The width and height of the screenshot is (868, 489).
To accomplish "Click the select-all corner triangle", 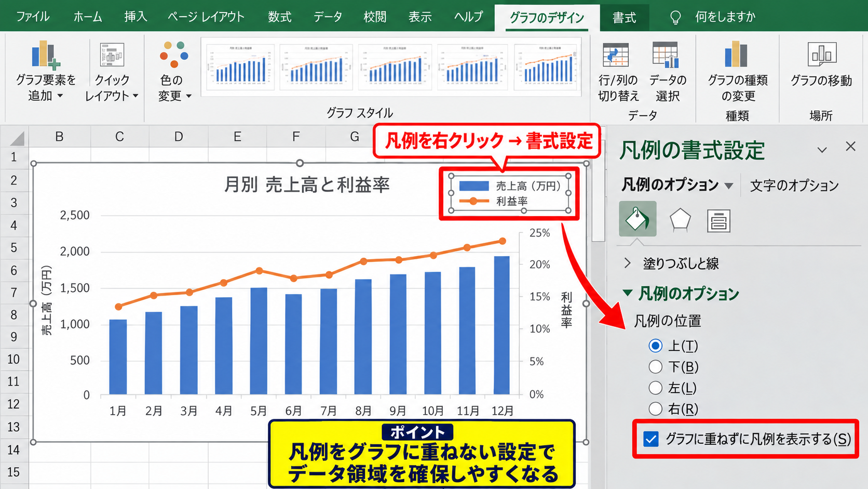I will click(x=17, y=138).
